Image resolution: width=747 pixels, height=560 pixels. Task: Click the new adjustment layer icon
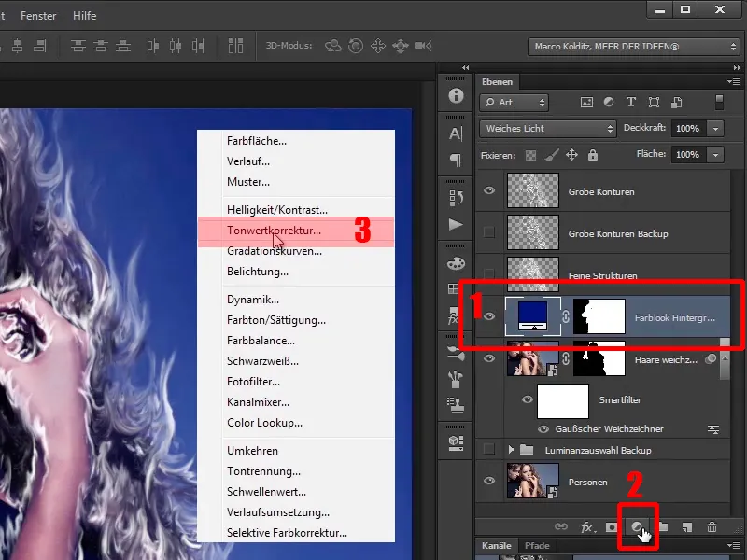(638, 527)
